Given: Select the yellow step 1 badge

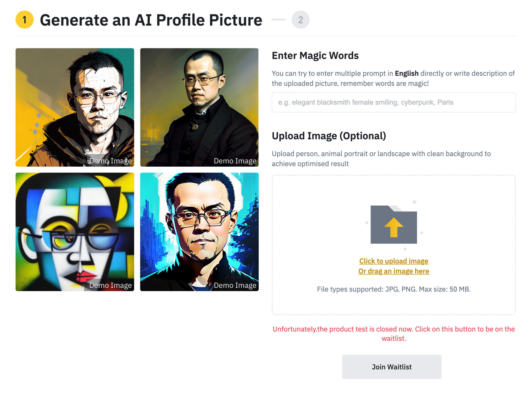Looking at the screenshot, I should coord(24,20).
